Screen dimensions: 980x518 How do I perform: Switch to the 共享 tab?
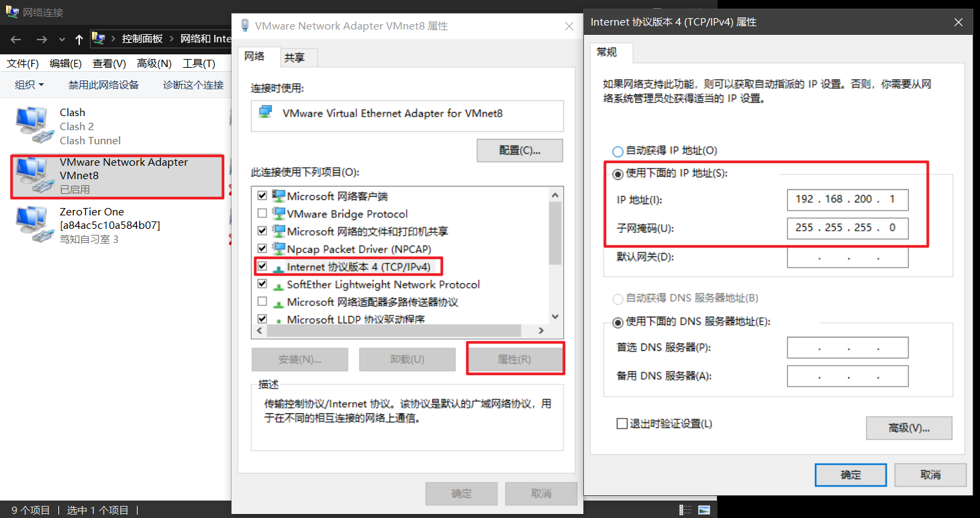click(294, 58)
